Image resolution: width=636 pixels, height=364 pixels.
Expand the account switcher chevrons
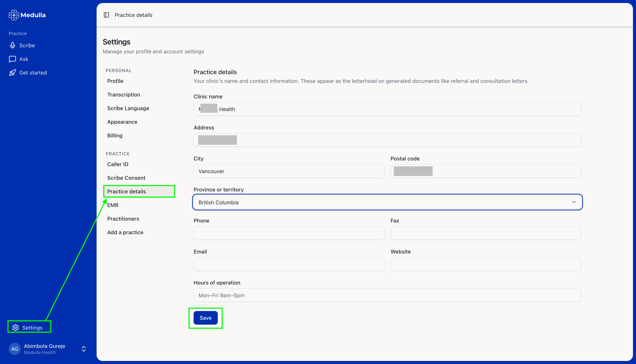pos(84,349)
